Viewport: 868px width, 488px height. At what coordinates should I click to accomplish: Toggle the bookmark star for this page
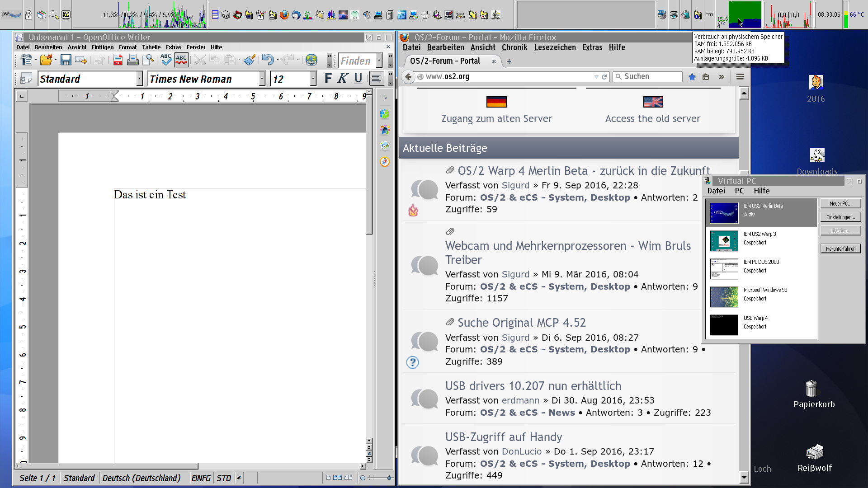point(692,77)
